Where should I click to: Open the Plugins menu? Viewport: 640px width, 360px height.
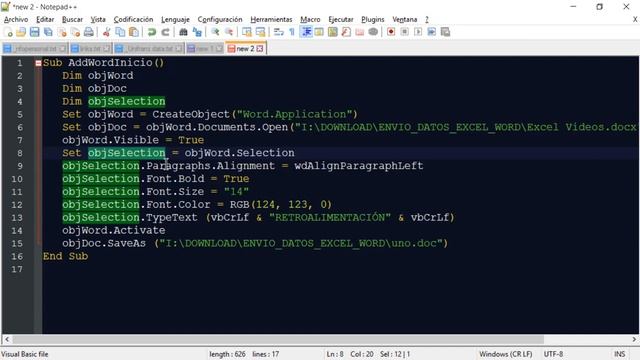click(x=373, y=19)
